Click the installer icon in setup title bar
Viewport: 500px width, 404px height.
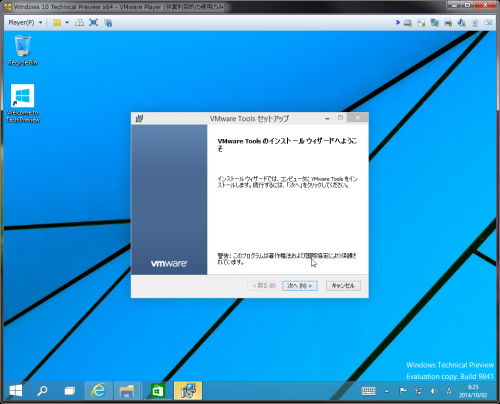click(x=139, y=118)
